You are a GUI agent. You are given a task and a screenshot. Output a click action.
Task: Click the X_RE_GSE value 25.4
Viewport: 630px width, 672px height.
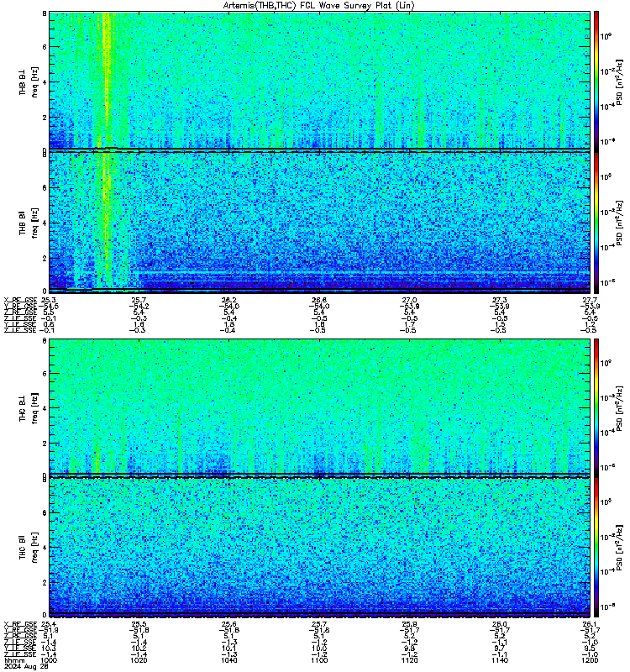(x=49, y=624)
